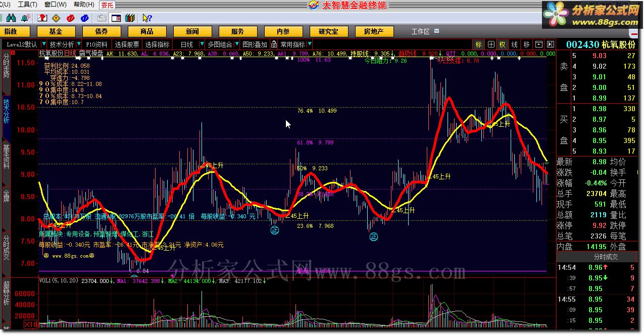Screen dimensions: 644x335
Task: Click the red gear icon at chart corner
Action: point(13,53)
